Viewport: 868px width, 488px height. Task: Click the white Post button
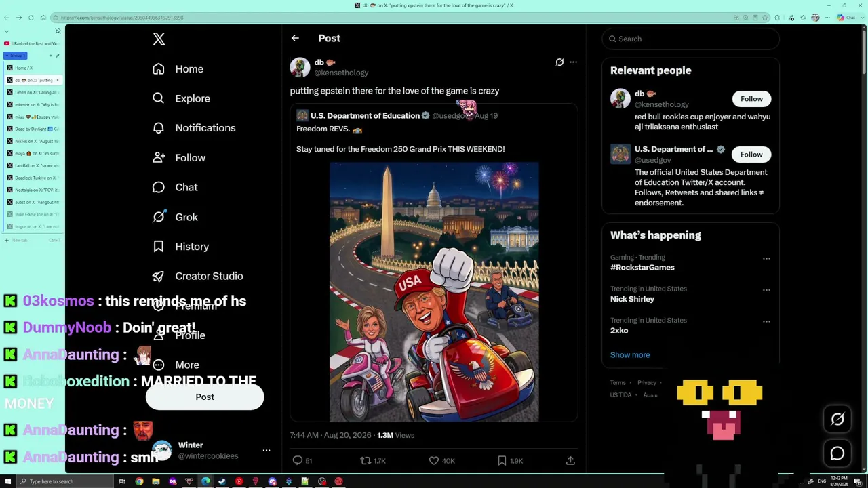[205, 397]
